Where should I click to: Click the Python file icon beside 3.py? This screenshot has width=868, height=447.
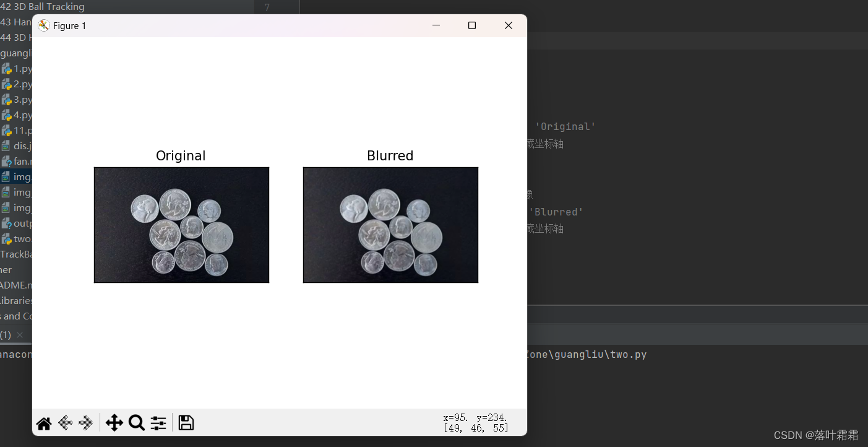click(x=6, y=100)
